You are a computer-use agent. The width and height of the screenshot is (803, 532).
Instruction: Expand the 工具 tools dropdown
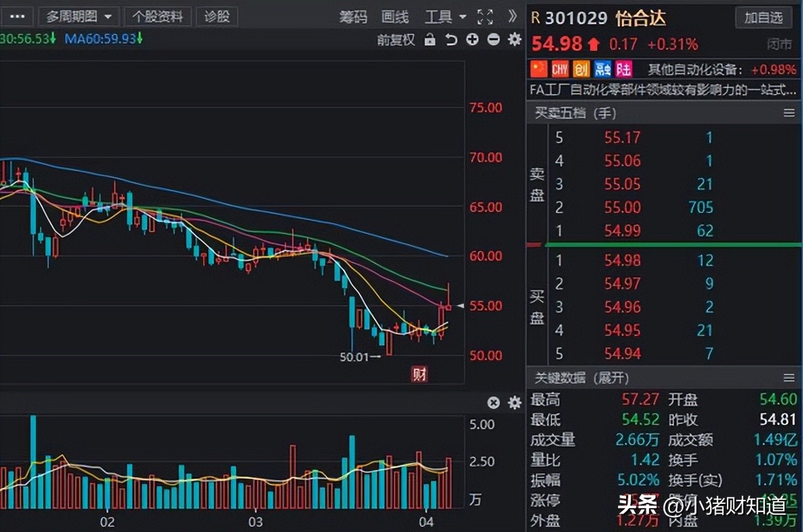pyautogui.click(x=445, y=17)
